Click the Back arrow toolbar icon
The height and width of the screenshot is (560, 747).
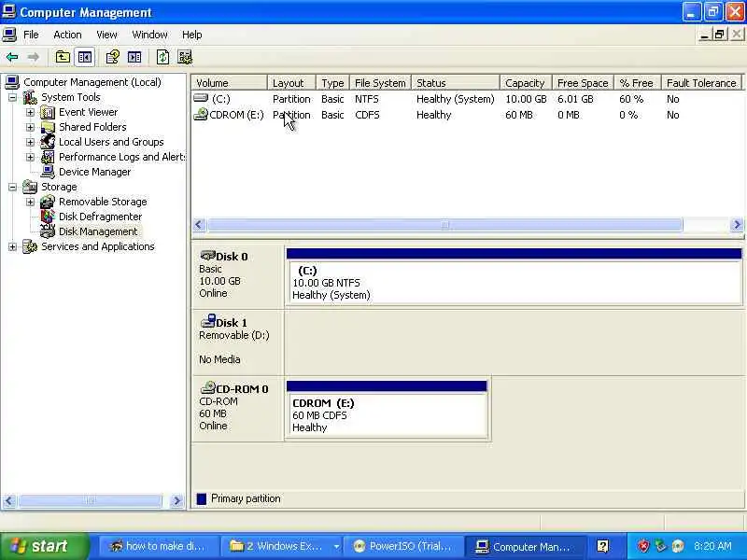pyautogui.click(x=12, y=57)
